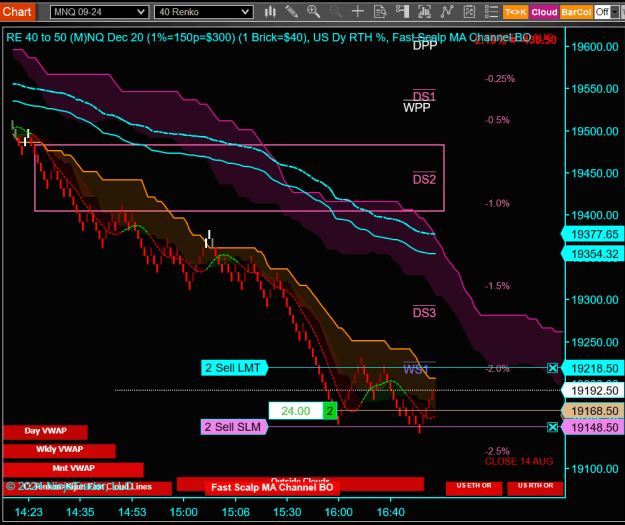Click the 19100.00 price axis label
Image resolution: width=625 pixels, height=525 pixels.
point(595,469)
